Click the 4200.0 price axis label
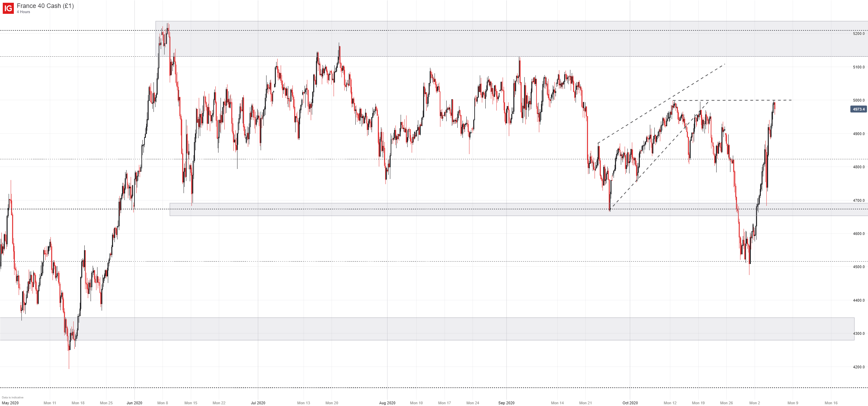Image resolution: width=868 pixels, height=406 pixels. point(859,367)
